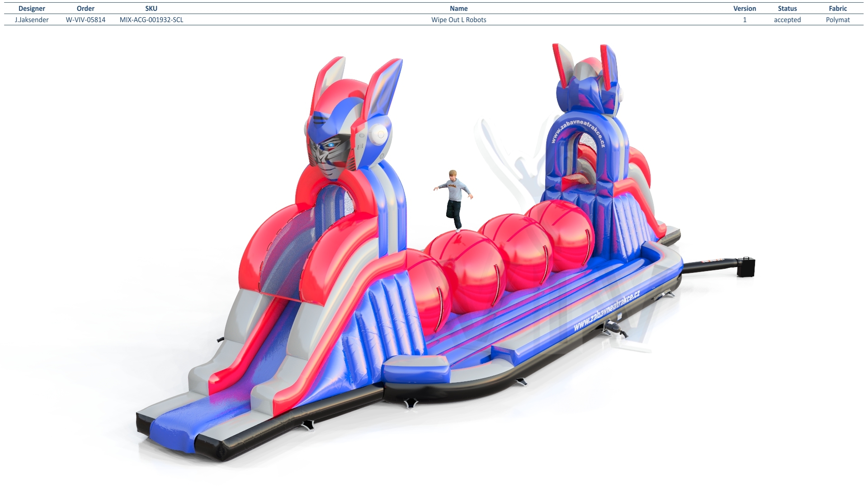This screenshot has width=868, height=488.
Task: Click the black air blower unit
Action: click(746, 267)
